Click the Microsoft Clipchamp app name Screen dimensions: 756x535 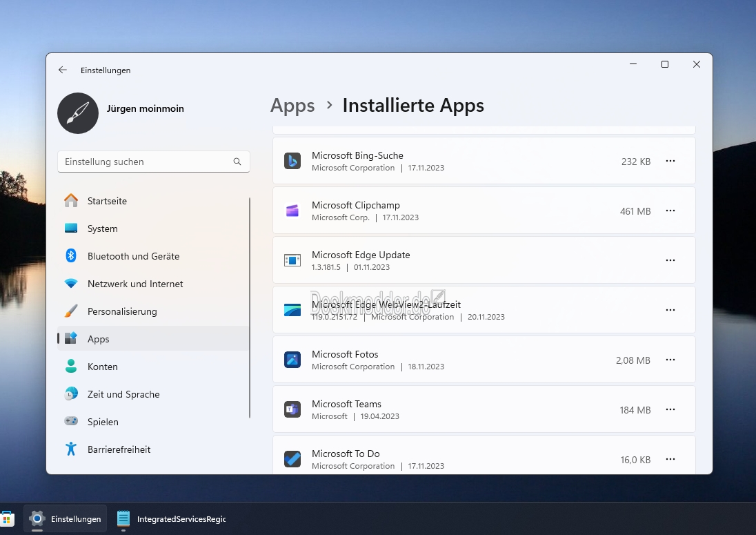356,205
